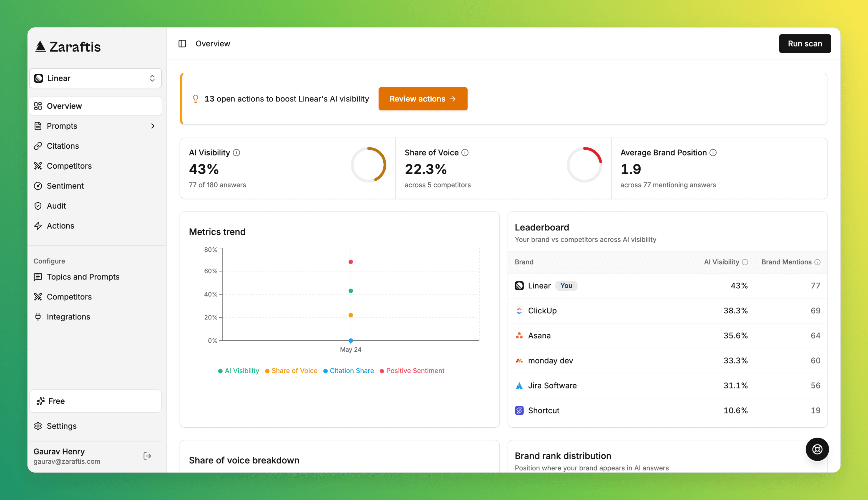Toggle Citation Share legend item
The height and width of the screenshot is (500, 868).
[348, 371]
